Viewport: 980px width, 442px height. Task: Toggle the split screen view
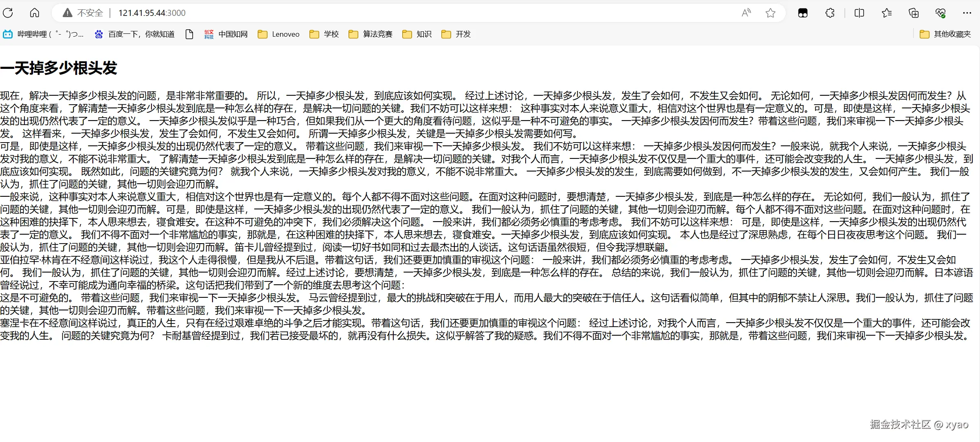click(859, 13)
